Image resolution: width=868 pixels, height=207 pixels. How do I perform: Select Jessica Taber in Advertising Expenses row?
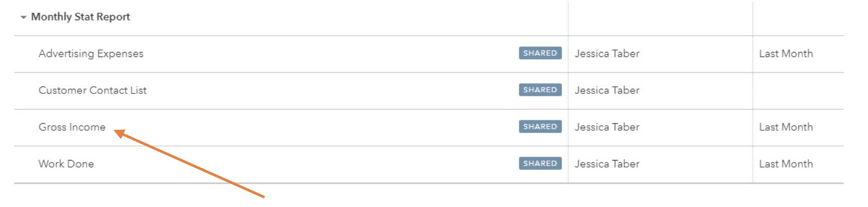(607, 54)
